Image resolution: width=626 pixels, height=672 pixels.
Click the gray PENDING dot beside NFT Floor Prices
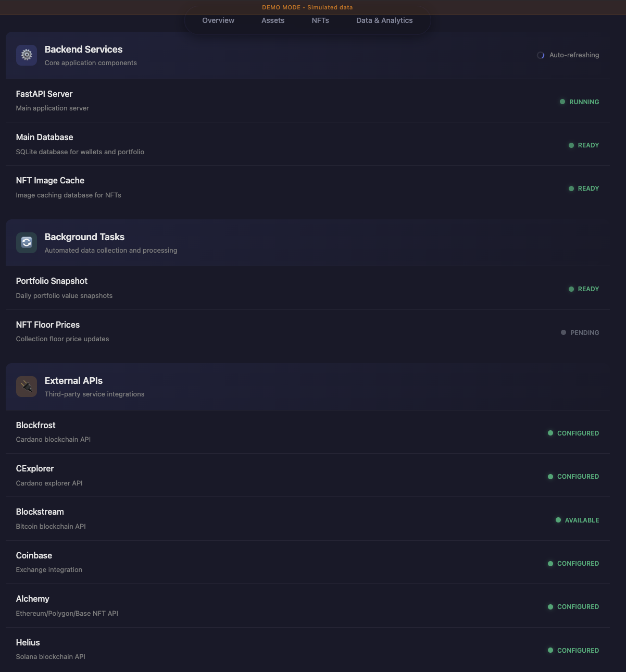[x=562, y=332]
